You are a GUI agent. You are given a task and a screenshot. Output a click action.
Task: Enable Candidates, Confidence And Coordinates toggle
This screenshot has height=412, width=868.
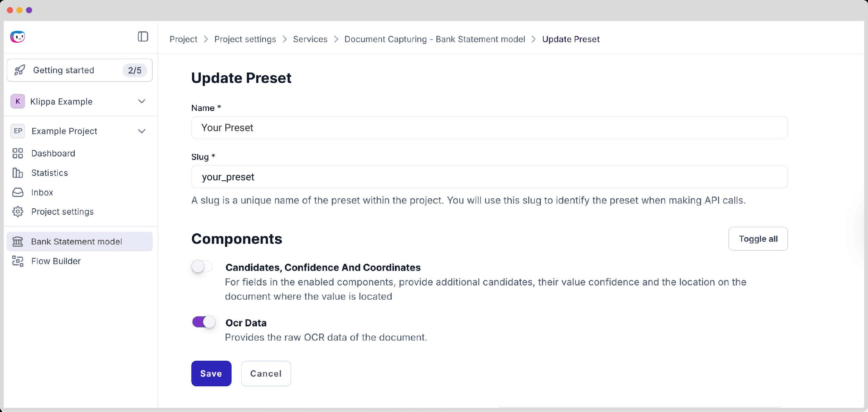click(x=202, y=267)
